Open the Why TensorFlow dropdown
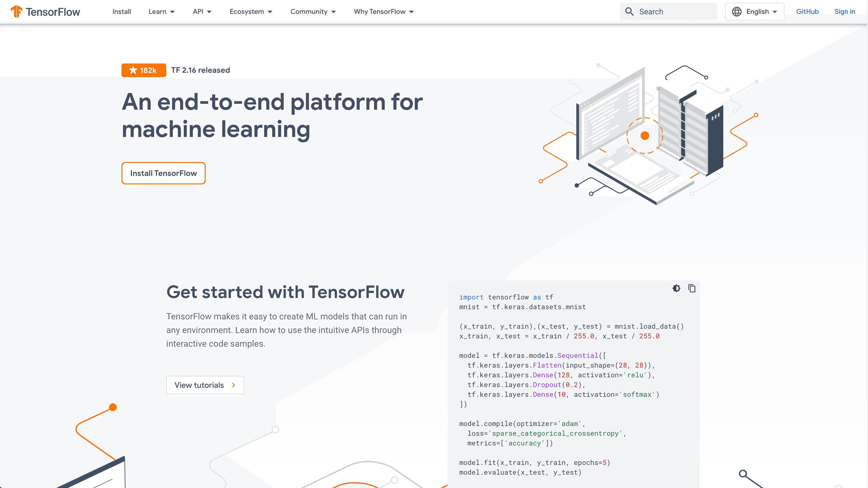Viewport: 868px width, 488px height. [x=383, y=11]
